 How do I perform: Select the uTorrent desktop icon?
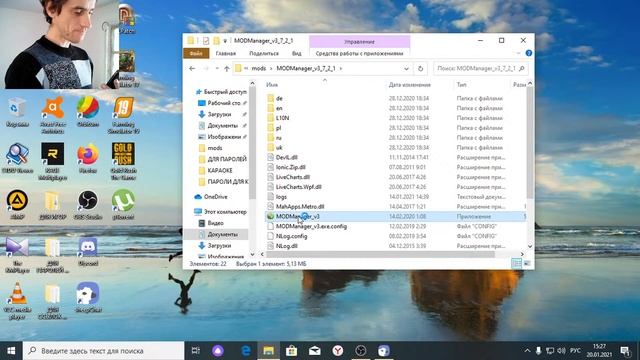tap(123, 205)
